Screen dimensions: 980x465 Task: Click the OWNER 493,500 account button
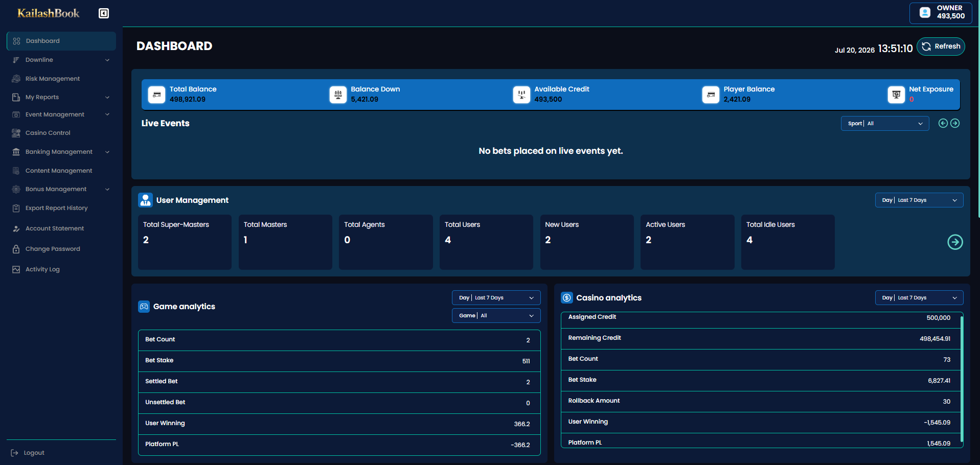(941, 13)
